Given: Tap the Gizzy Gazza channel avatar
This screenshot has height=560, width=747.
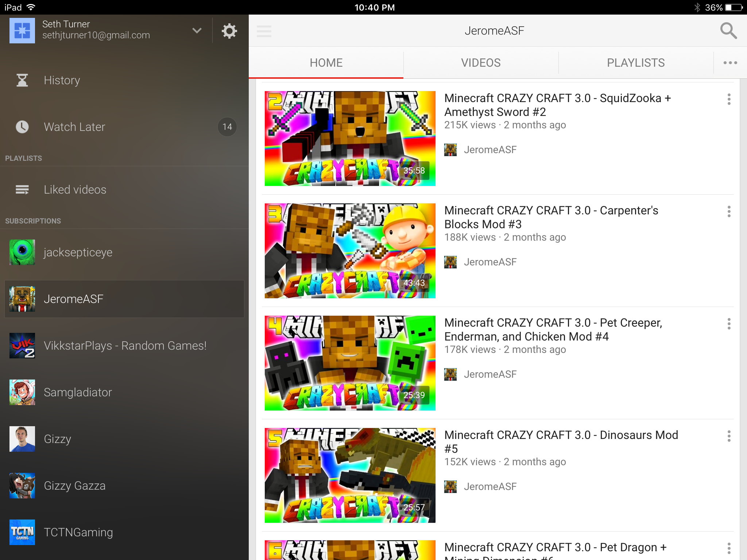Looking at the screenshot, I should coord(22,486).
